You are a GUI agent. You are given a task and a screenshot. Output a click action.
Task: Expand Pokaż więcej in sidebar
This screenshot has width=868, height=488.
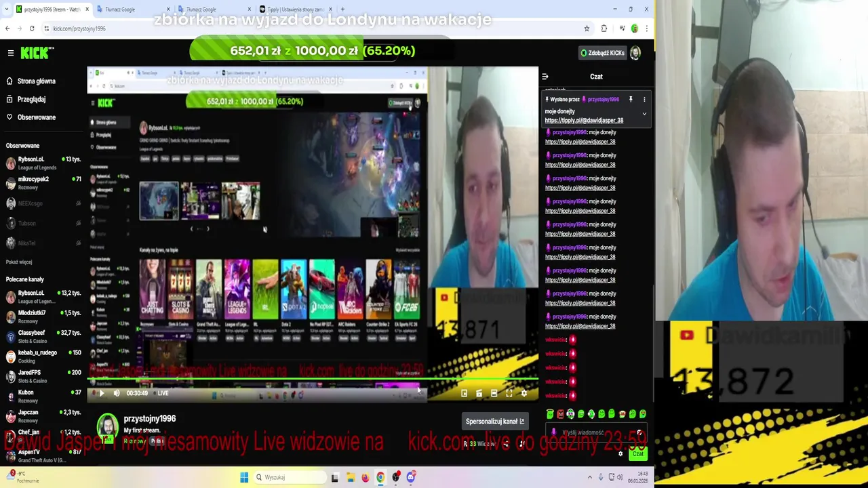point(19,262)
